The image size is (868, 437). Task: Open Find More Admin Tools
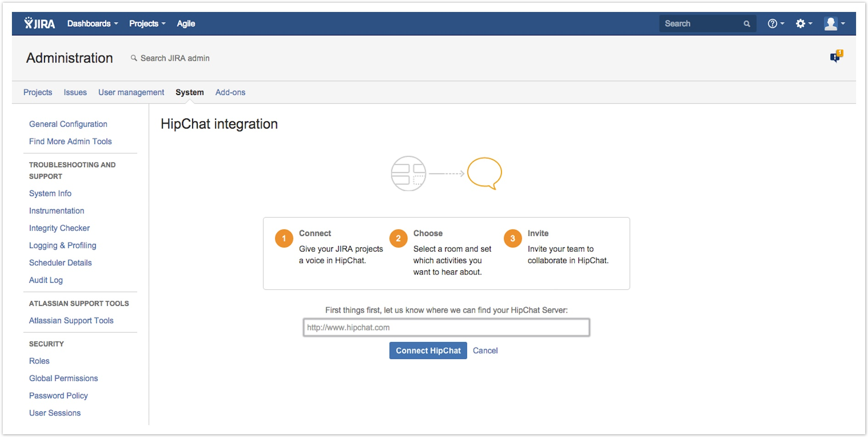click(x=70, y=141)
